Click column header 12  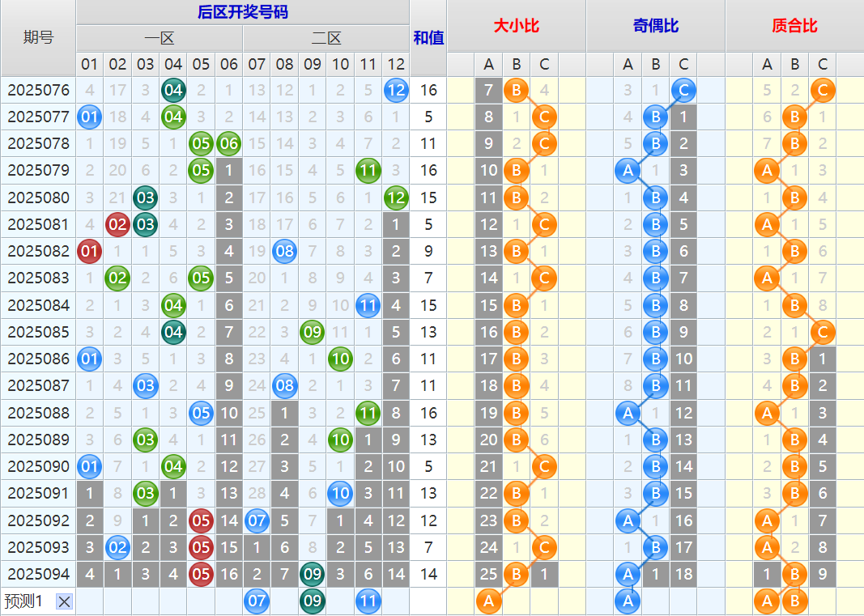(396, 65)
